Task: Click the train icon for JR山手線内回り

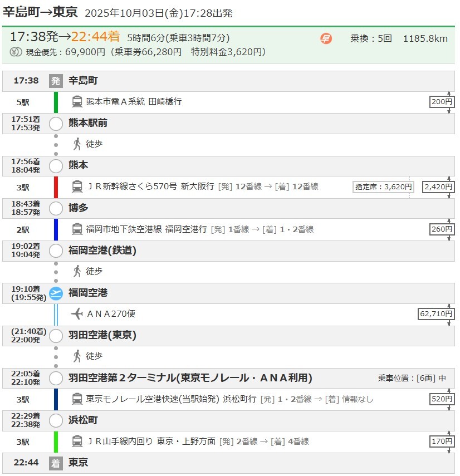Action: pos(77,441)
